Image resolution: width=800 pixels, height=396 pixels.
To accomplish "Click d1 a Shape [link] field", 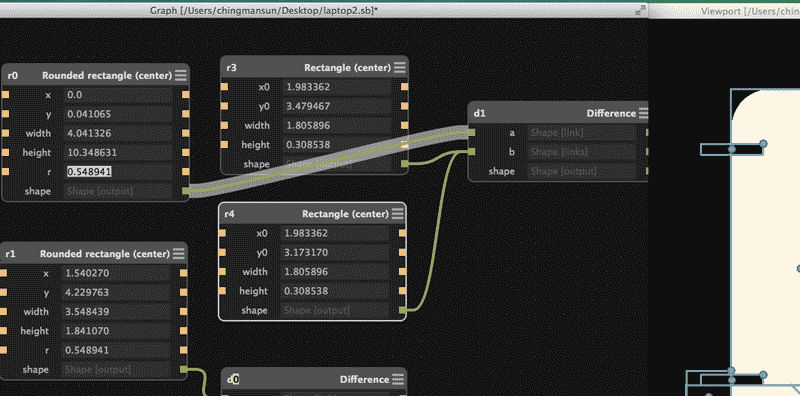I will [582, 133].
